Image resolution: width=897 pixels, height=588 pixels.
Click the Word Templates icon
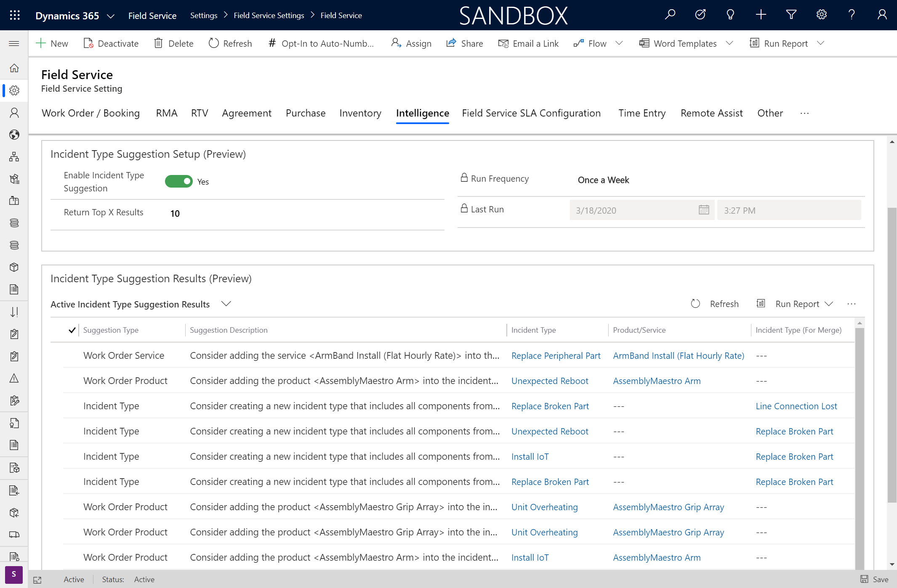(644, 42)
